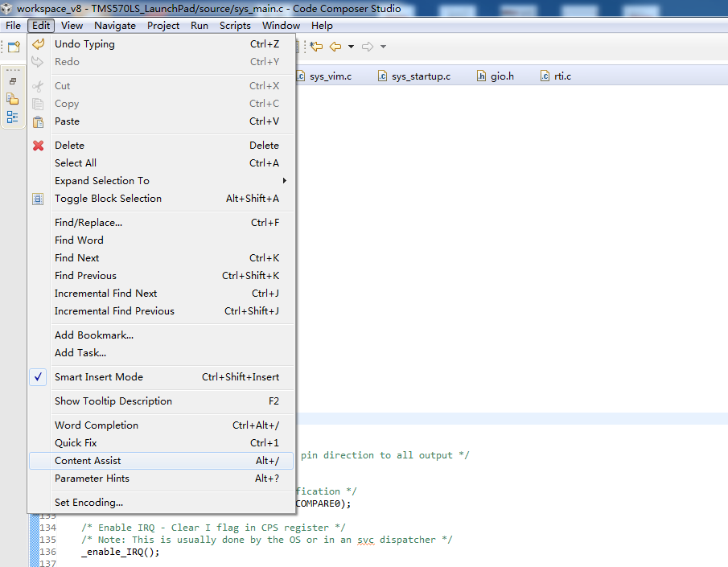The width and height of the screenshot is (728, 567).
Task: Expand the Back history dropdown arrow
Action: 351,47
